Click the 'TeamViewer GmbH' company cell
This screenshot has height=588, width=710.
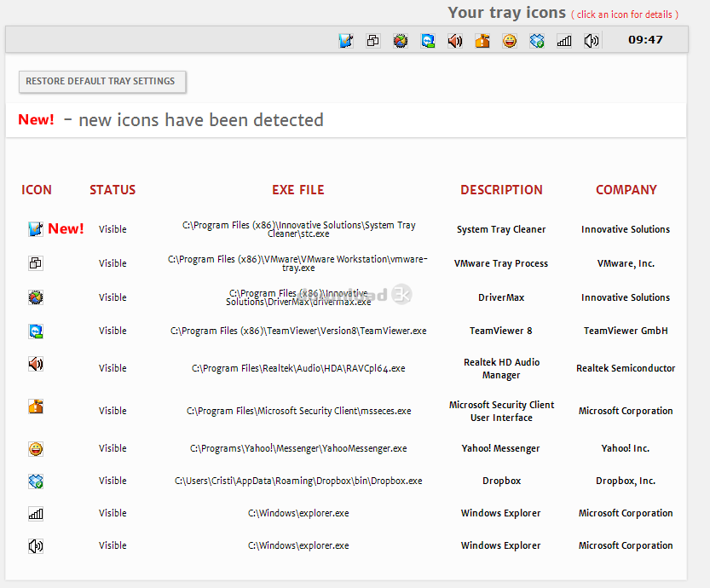(626, 331)
